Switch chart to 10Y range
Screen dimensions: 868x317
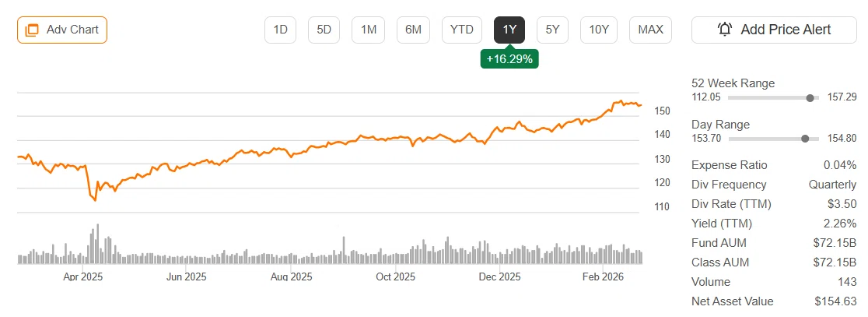click(x=599, y=30)
